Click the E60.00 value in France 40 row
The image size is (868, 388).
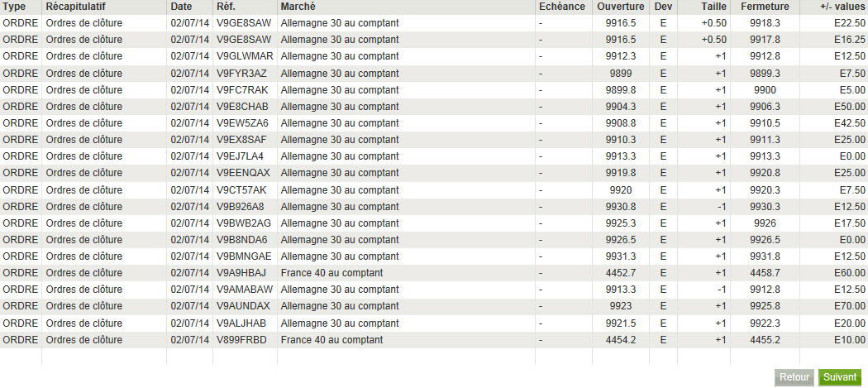click(850, 273)
